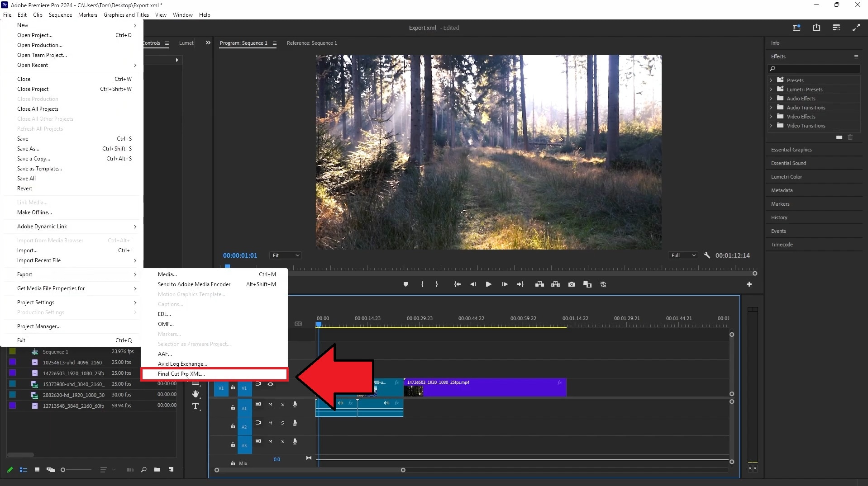
Task: Click the Go to Out point icon
Action: click(520, 284)
